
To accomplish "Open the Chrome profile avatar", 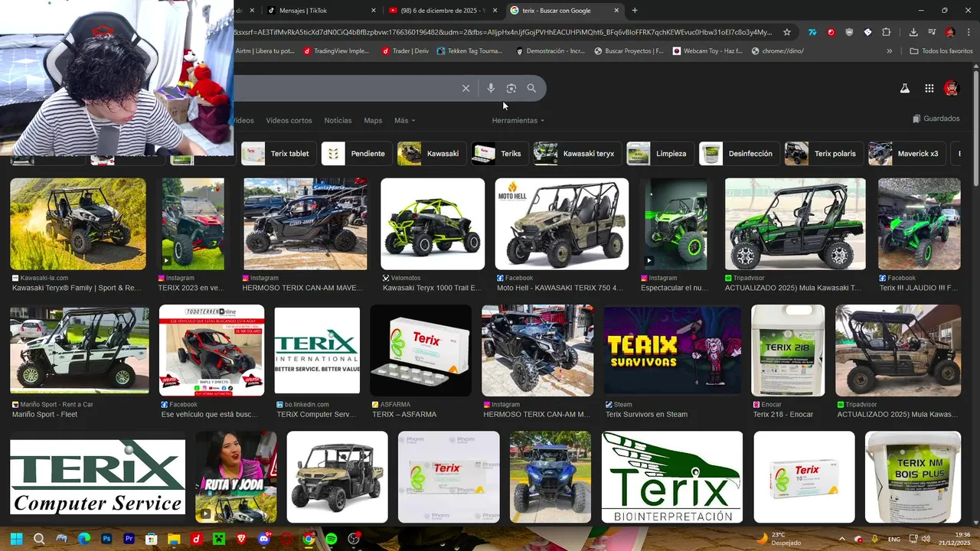I will coord(950,32).
